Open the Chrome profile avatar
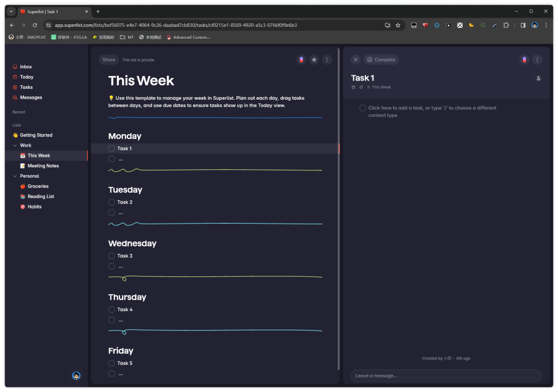 click(x=535, y=25)
